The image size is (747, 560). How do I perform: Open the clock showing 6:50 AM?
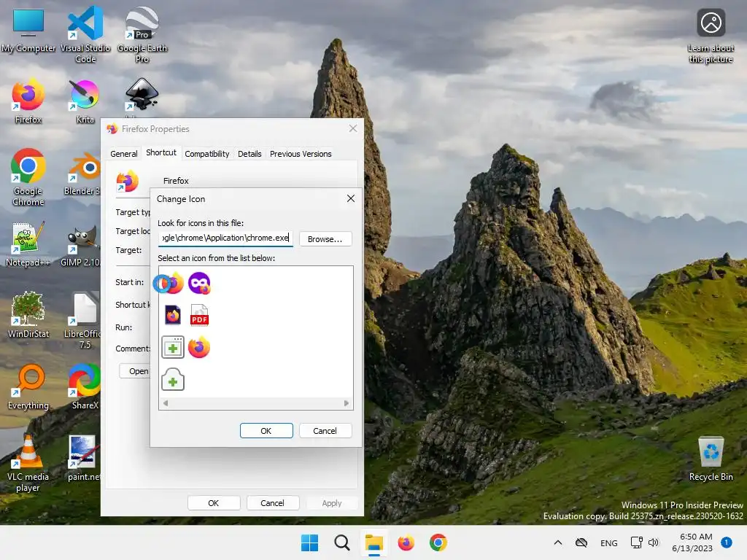tap(692, 542)
